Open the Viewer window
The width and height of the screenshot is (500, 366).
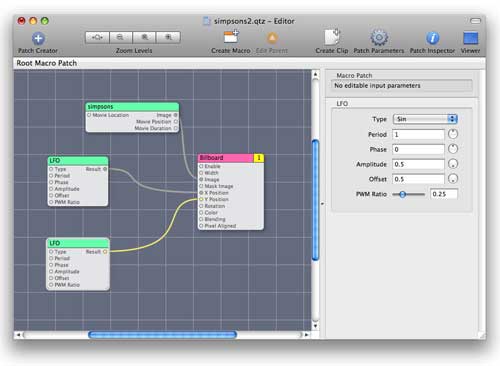[x=471, y=38]
